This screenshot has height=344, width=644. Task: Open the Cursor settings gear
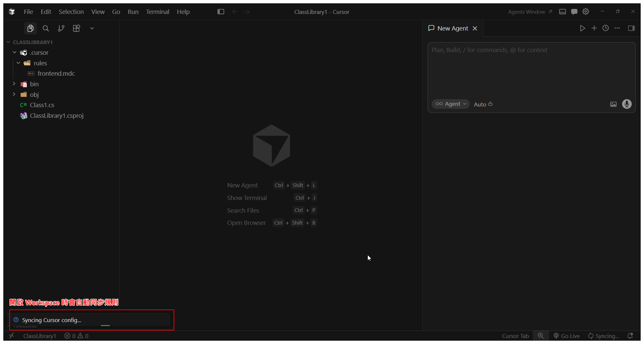click(586, 12)
